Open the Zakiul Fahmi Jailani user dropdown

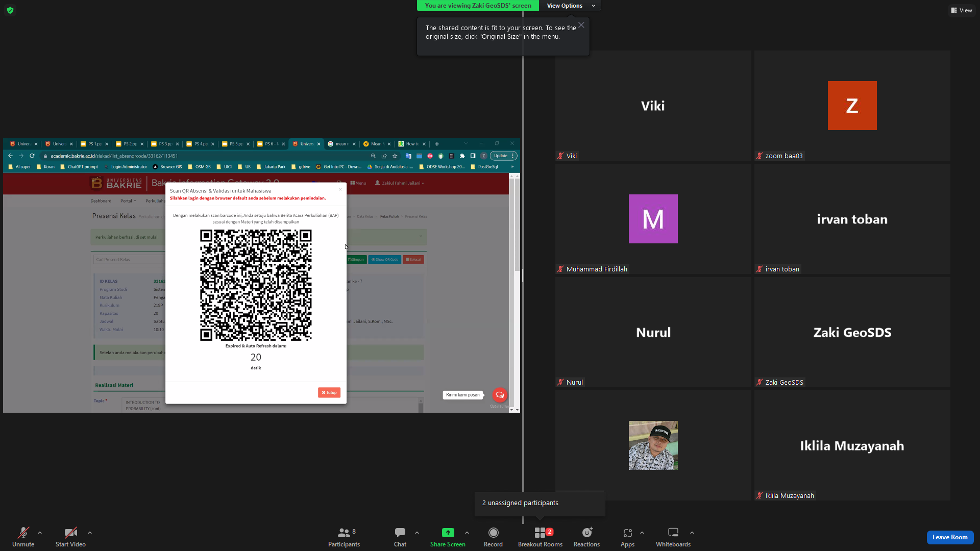coord(400,183)
